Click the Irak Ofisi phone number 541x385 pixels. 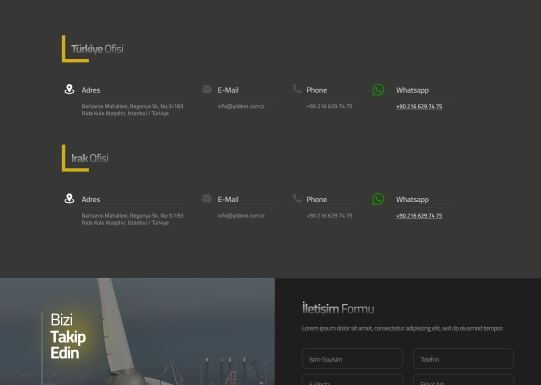(329, 216)
